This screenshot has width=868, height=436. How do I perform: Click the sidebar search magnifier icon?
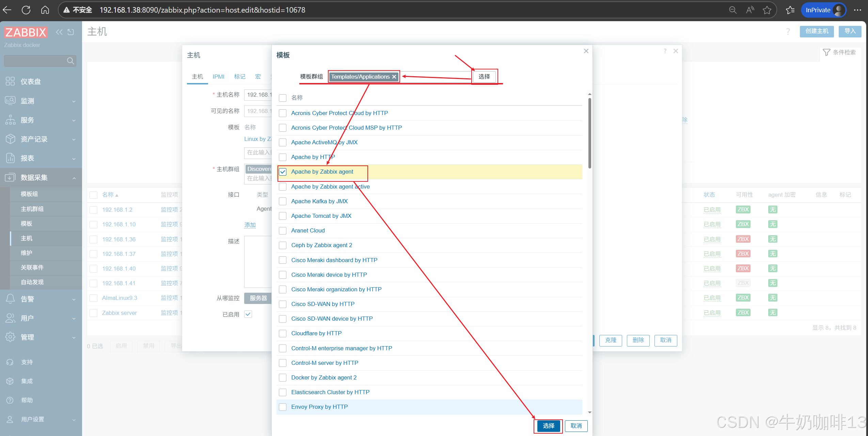click(70, 61)
